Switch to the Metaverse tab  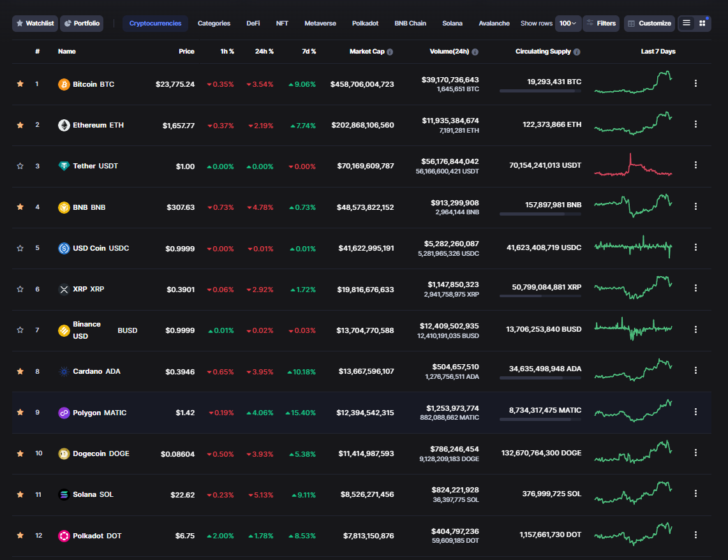[320, 23]
